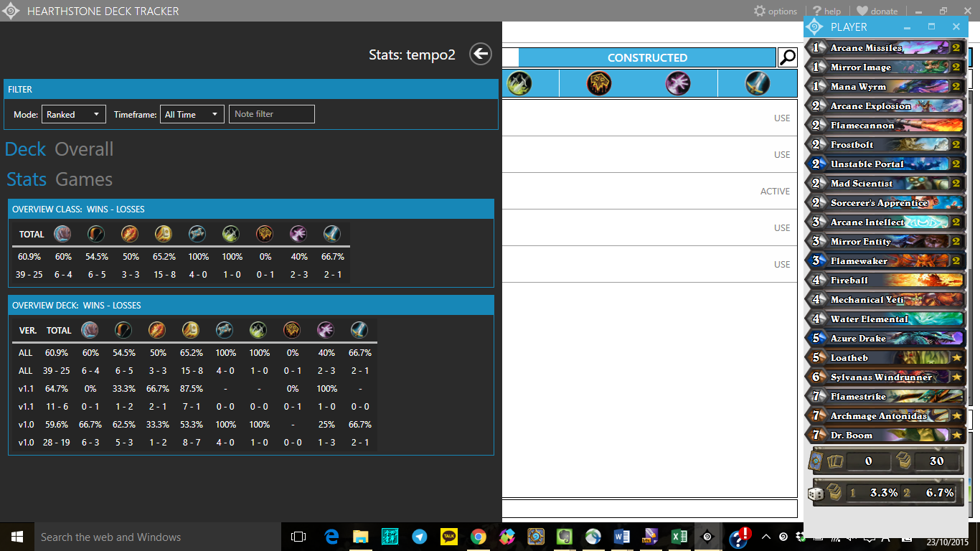Click the Note filter text field
Screen dimensions: 980x551
pos(271,114)
